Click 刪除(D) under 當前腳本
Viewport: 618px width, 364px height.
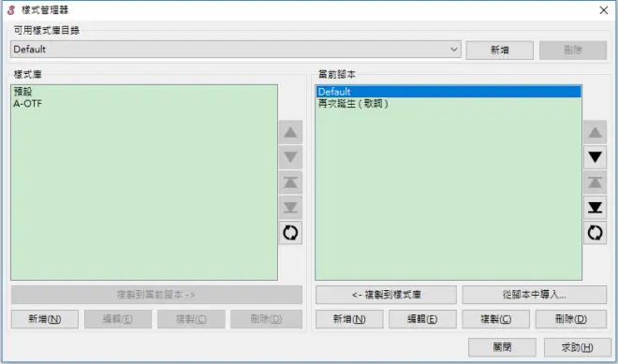571,319
